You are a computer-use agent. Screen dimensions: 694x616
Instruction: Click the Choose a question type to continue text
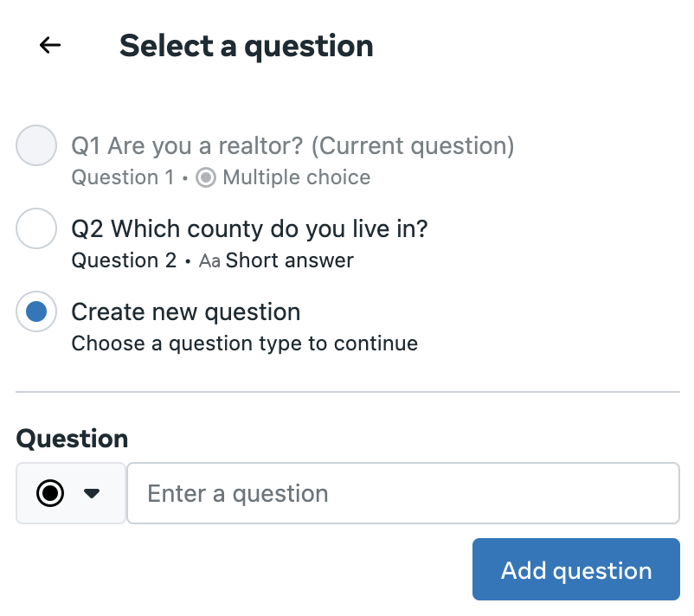tap(245, 343)
